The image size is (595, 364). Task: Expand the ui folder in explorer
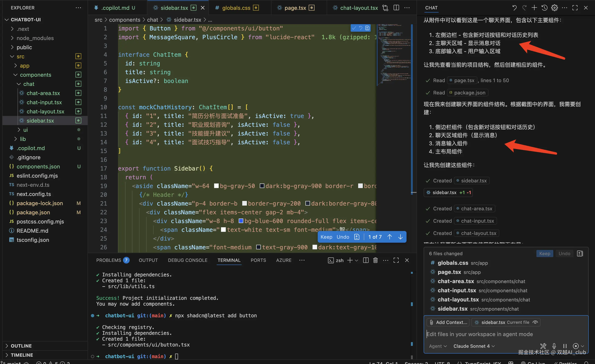point(25,130)
